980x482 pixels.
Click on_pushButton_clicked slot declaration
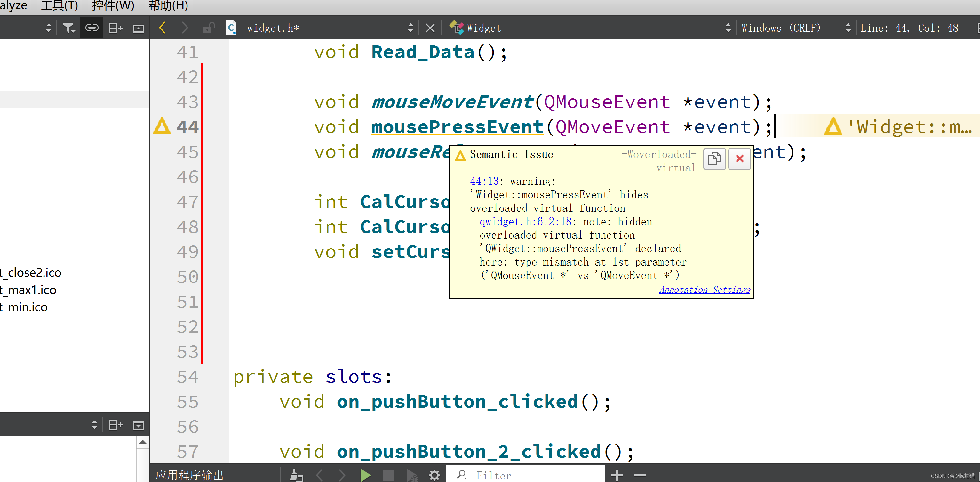[x=457, y=402]
